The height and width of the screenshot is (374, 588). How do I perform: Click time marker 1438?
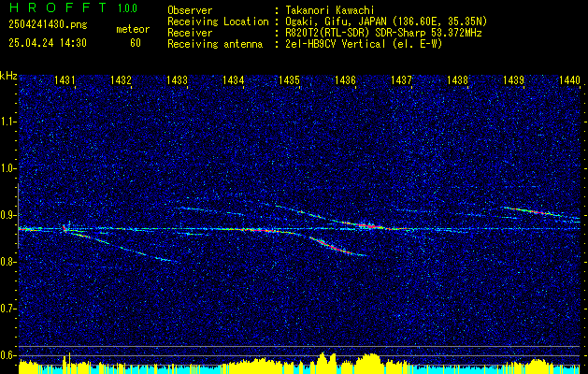[457, 79]
